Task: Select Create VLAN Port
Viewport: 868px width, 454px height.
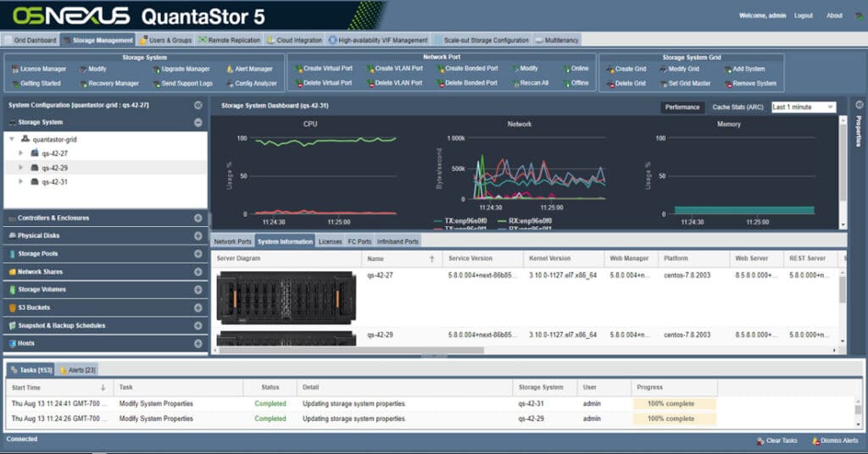Action: [x=395, y=69]
